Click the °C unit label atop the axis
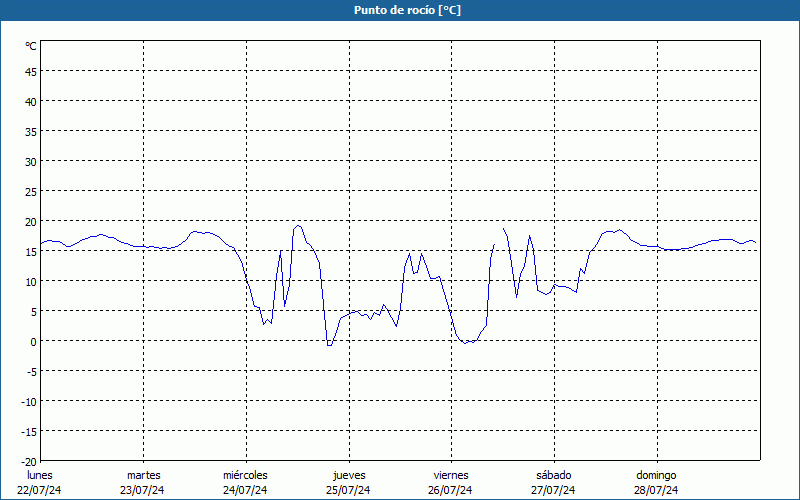Viewport: 800px width, 500px height. [x=31, y=46]
